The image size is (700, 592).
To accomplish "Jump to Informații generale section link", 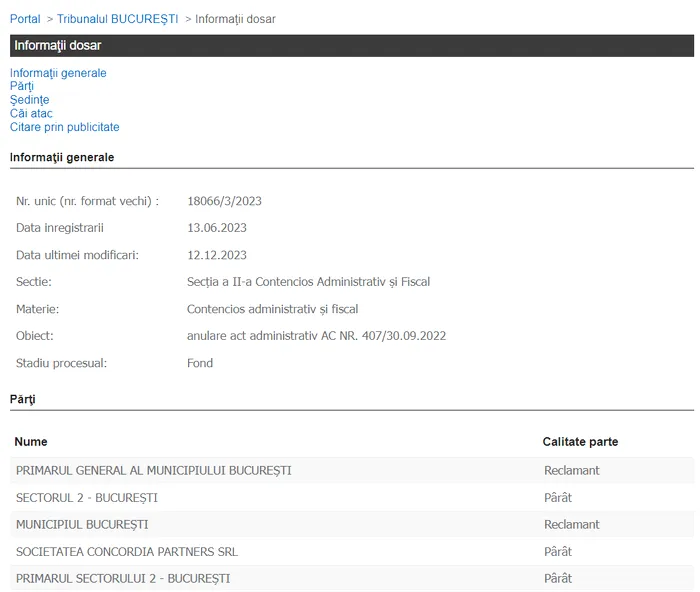I will pos(58,73).
